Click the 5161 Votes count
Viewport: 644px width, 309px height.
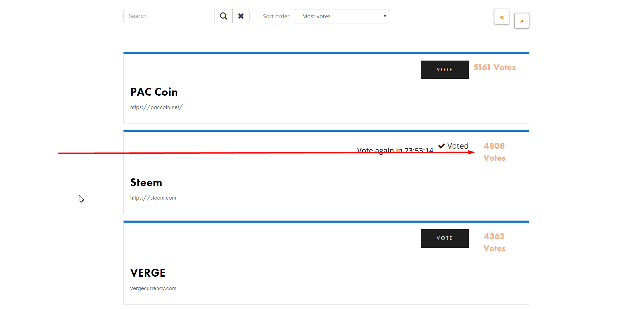pos(495,67)
